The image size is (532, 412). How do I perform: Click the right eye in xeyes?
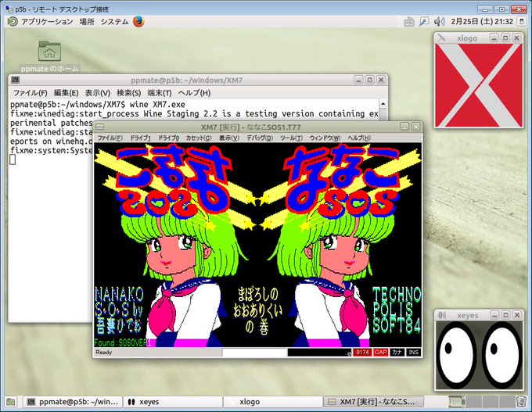(502, 355)
